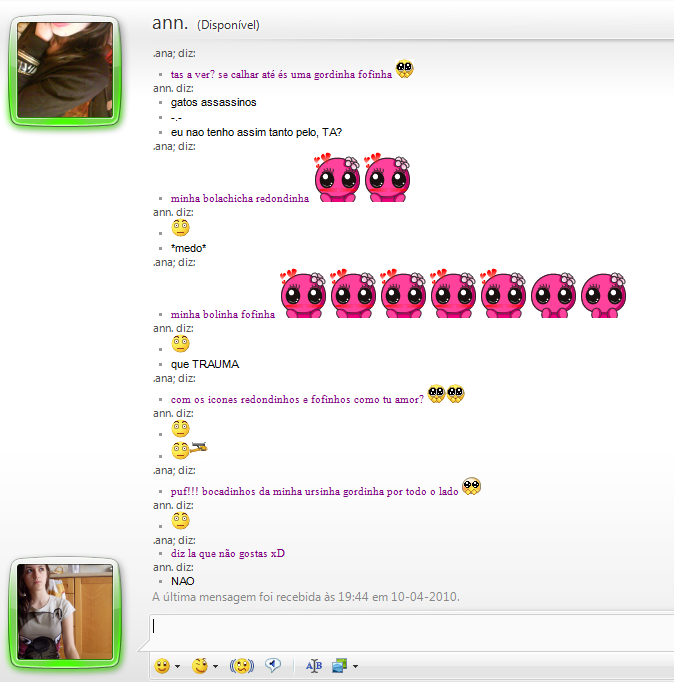Click the first pink character emoticon after "minha bolachicha redondinha"
The image size is (674, 682).
pos(336,178)
